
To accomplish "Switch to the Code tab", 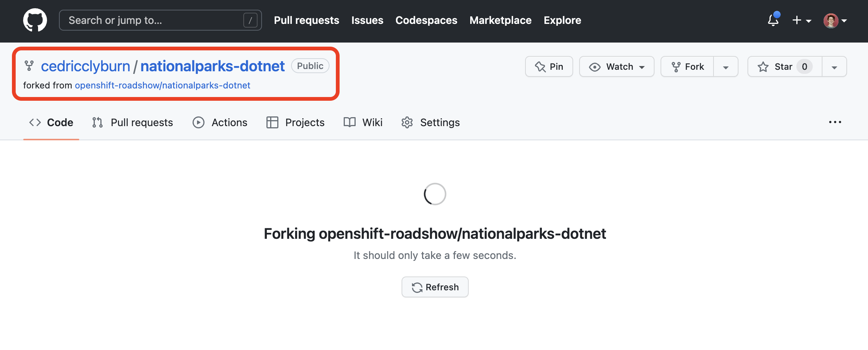I will (51, 122).
